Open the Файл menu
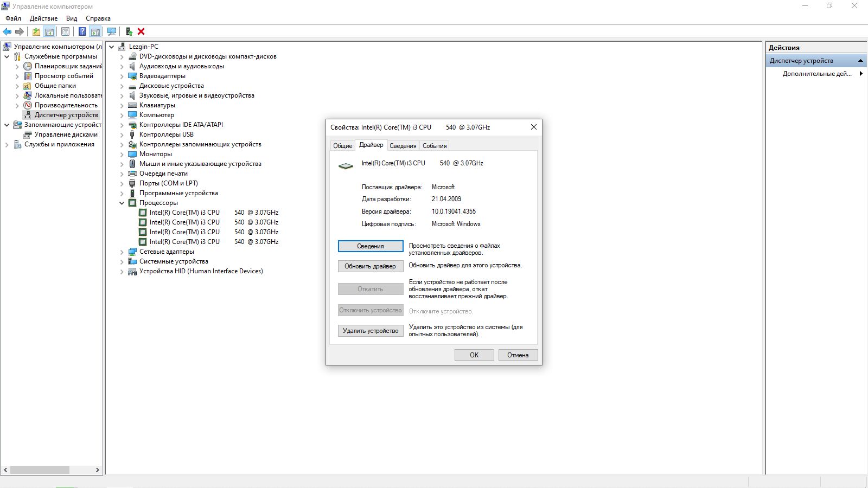Screen dimensions: 868x488 (x=14, y=18)
